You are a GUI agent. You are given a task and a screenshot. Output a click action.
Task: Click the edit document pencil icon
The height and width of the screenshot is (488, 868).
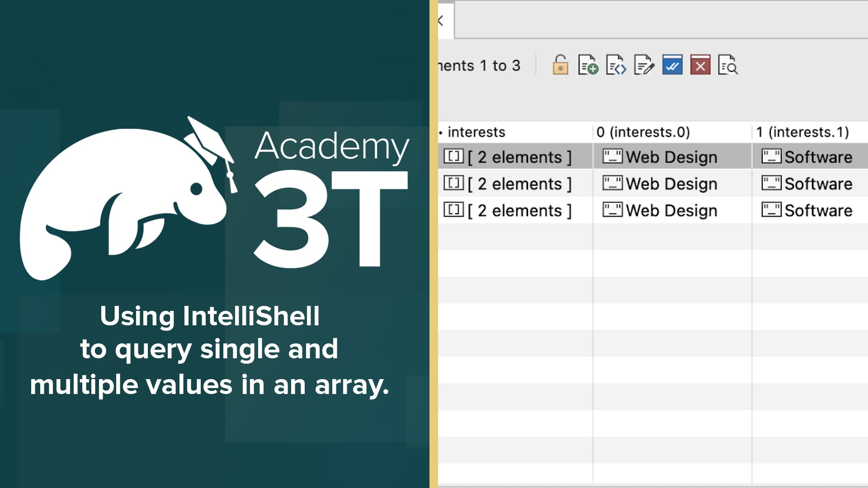point(644,65)
